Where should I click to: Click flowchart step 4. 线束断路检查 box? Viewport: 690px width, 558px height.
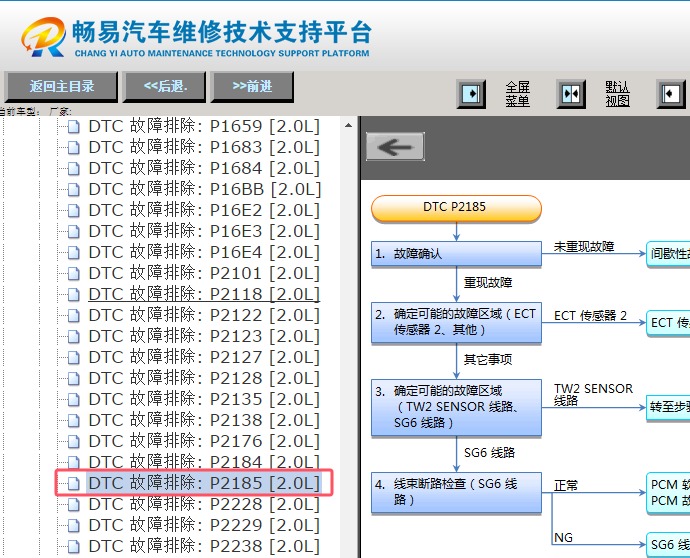(456, 492)
